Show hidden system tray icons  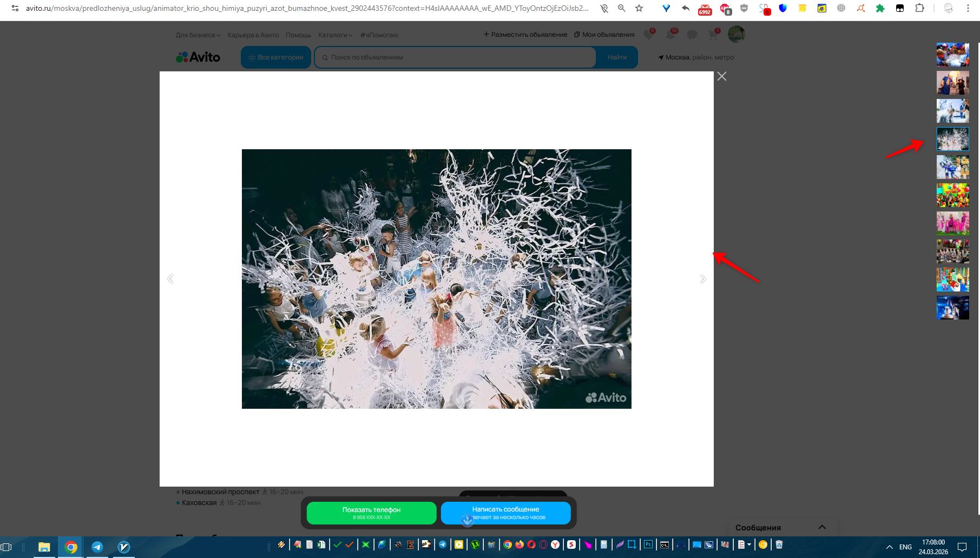click(x=889, y=547)
